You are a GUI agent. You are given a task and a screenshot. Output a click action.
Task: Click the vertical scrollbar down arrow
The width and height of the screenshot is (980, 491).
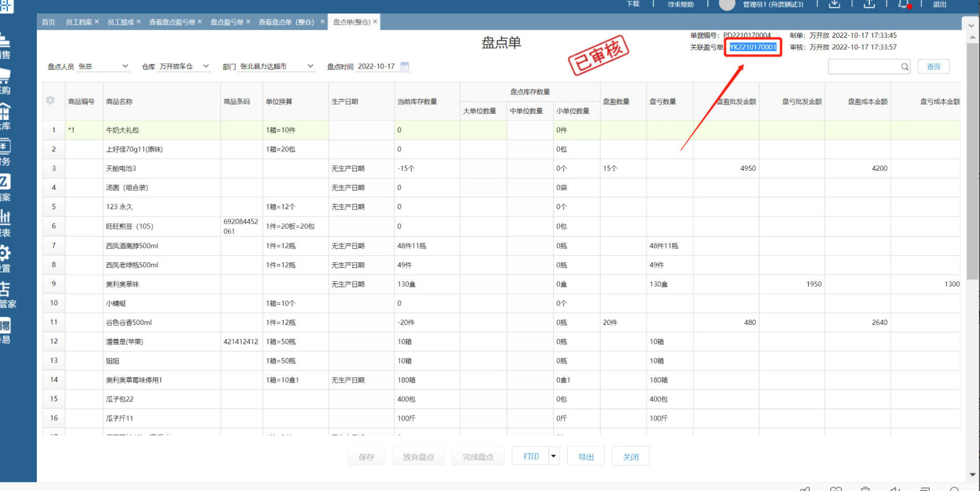pyautogui.click(x=972, y=474)
